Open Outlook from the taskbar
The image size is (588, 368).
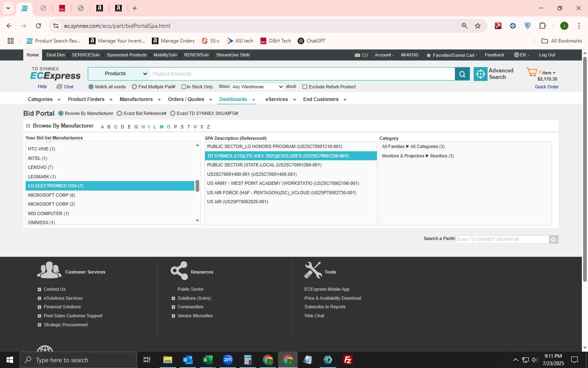[188, 360]
